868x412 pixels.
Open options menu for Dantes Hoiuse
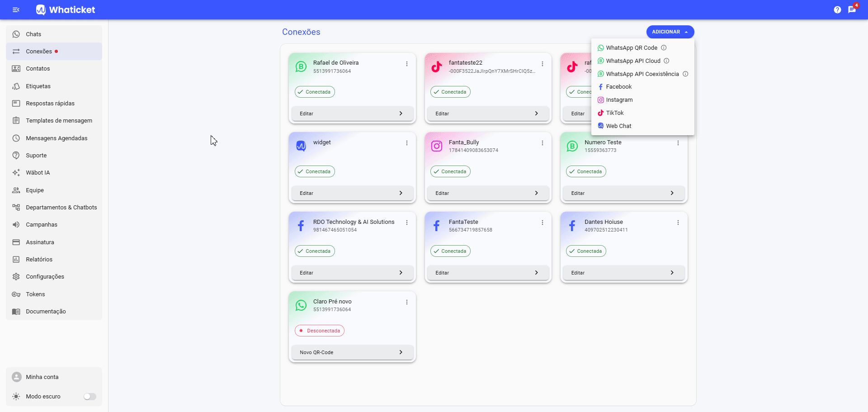[678, 223]
